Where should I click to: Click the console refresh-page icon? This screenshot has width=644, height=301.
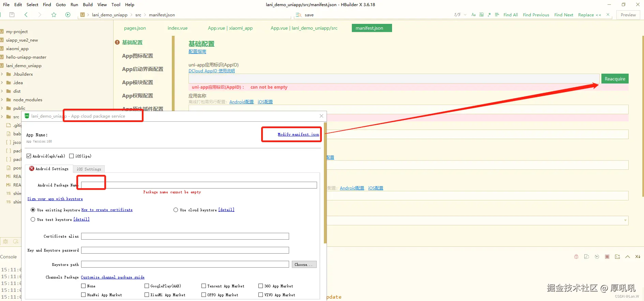click(x=587, y=257)
